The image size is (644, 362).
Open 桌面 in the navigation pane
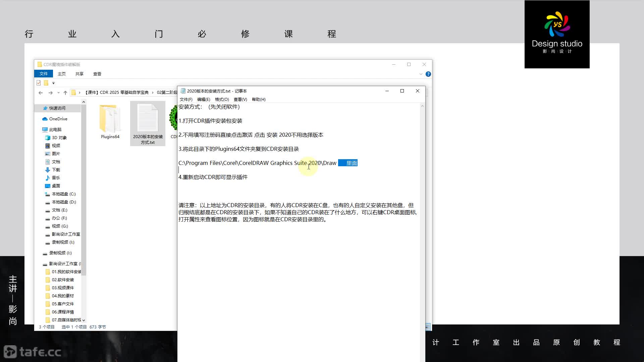[x=56, y=186]
